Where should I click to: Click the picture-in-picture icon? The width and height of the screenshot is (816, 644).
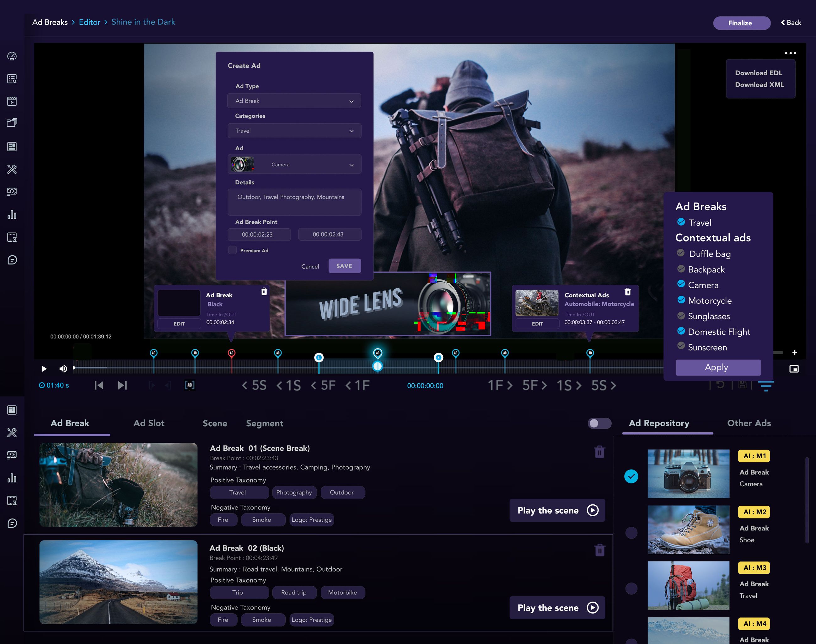tap(794, 369)
